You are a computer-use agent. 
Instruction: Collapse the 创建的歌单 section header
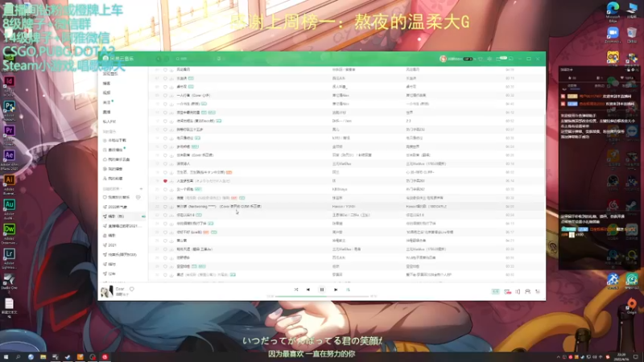coord(112,189)
